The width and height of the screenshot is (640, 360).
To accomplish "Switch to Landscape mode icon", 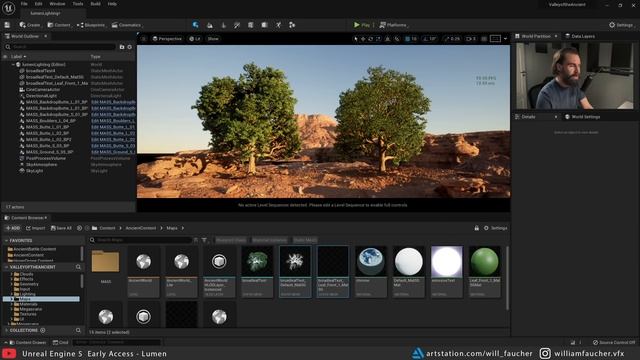I will [x=209, y=25].
